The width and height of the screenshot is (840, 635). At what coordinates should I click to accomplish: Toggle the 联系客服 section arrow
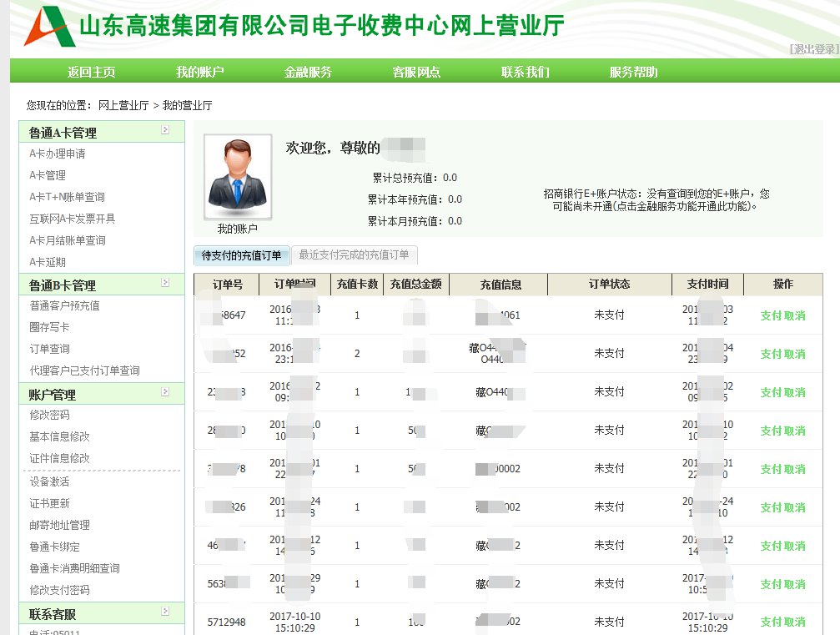click(165, 612)
